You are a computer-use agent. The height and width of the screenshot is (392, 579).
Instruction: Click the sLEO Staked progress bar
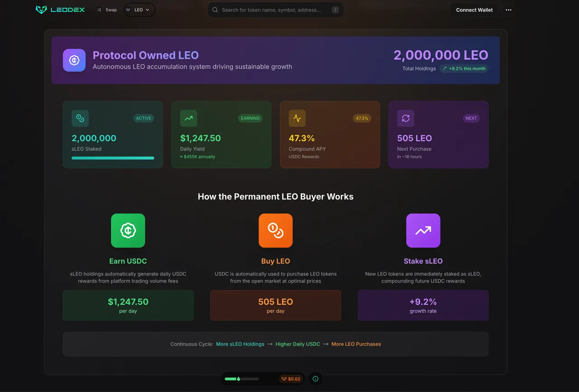[113, 158]
